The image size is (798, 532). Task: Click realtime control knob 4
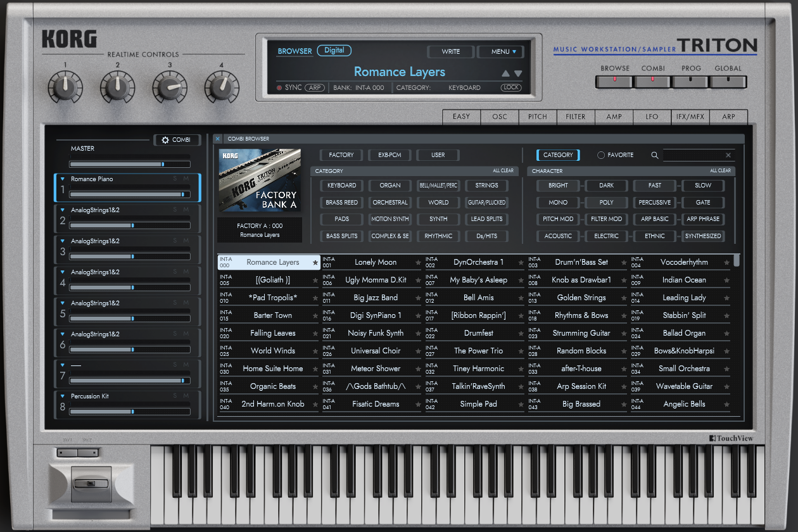(221, 87)
